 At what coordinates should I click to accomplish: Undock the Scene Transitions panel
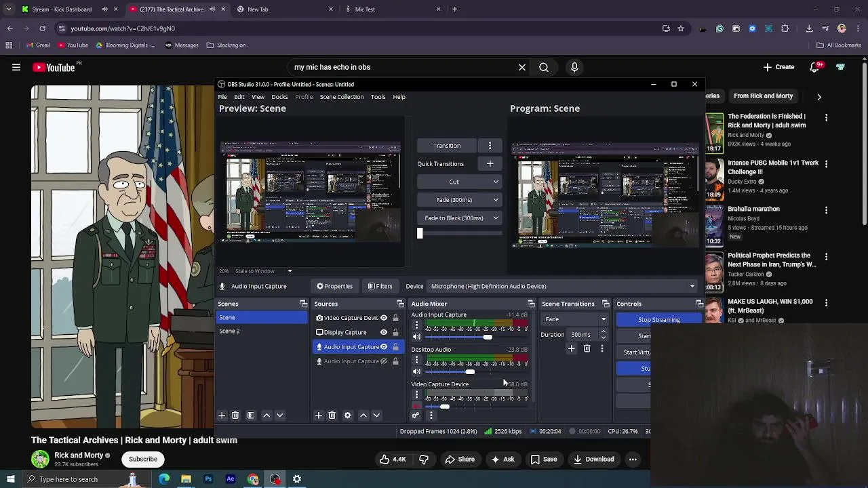pyautogui.click(x=606, y=304)
